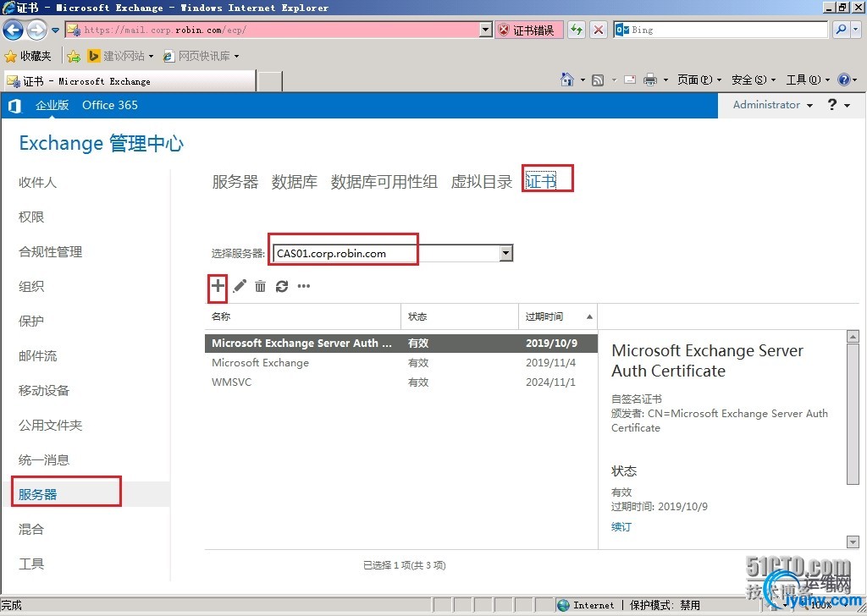Refresh the certificate list
This screenshot has width=867, height=616.
pyautogui.click(x=282, y=286)
